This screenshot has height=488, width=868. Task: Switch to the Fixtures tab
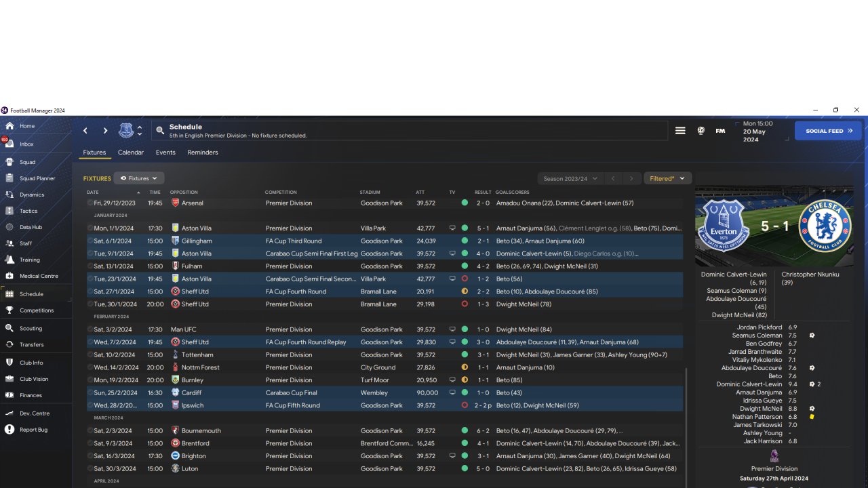[x=94, y=152]
